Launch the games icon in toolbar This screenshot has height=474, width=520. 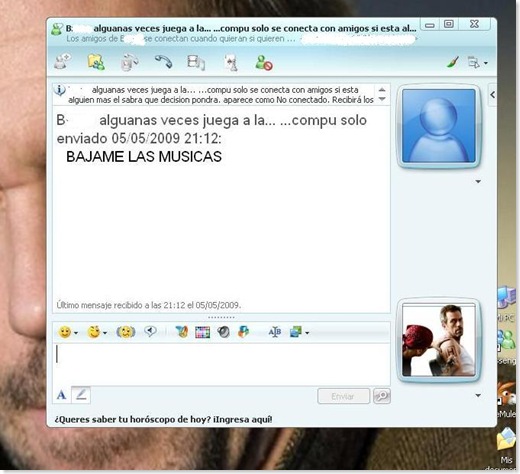click(x=231, y=62)
